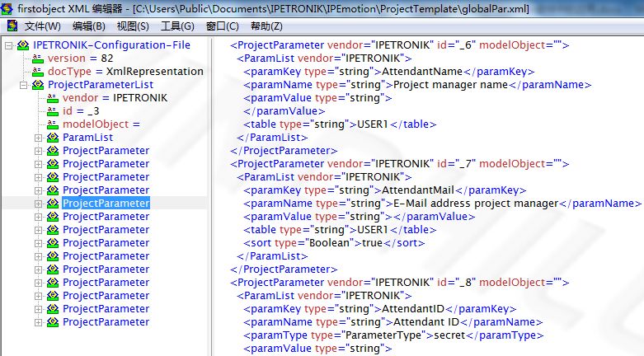644x356 pixels.
Task: Click the value true in sort element
Action: tap(372, 242)
